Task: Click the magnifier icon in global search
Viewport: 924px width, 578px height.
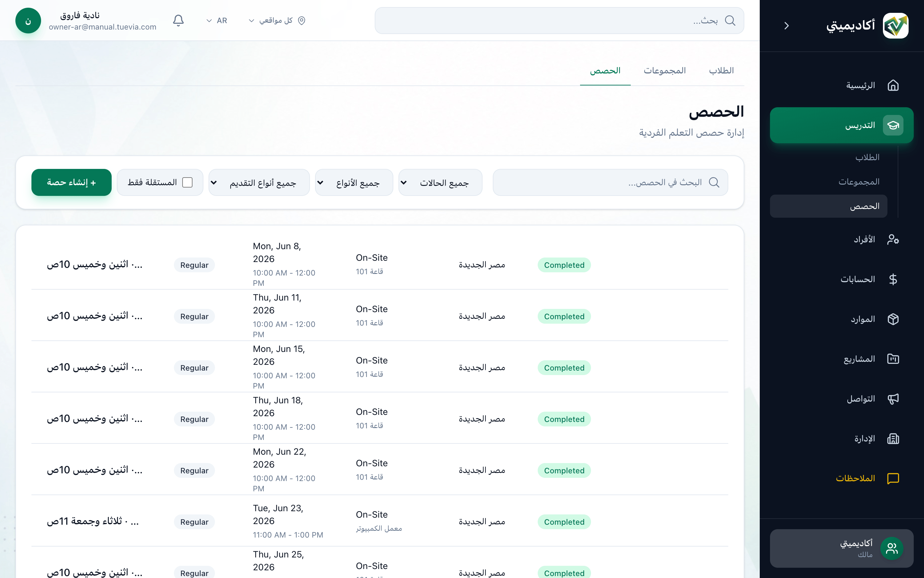Action: (x=730, y=20)
